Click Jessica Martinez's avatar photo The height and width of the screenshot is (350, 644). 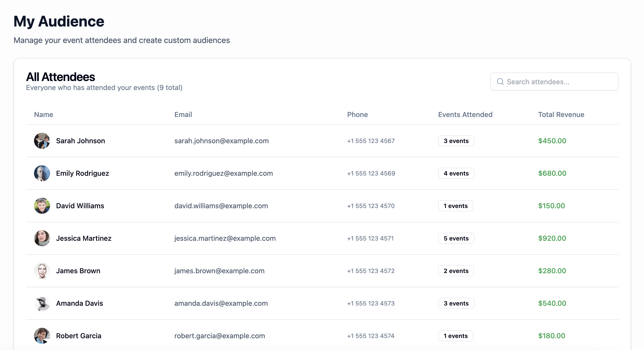42,238
